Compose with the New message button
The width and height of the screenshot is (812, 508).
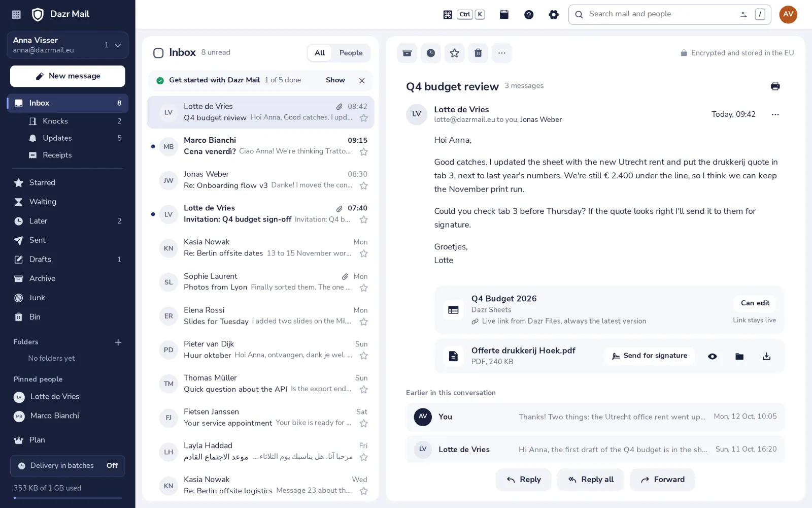[67, 76]
